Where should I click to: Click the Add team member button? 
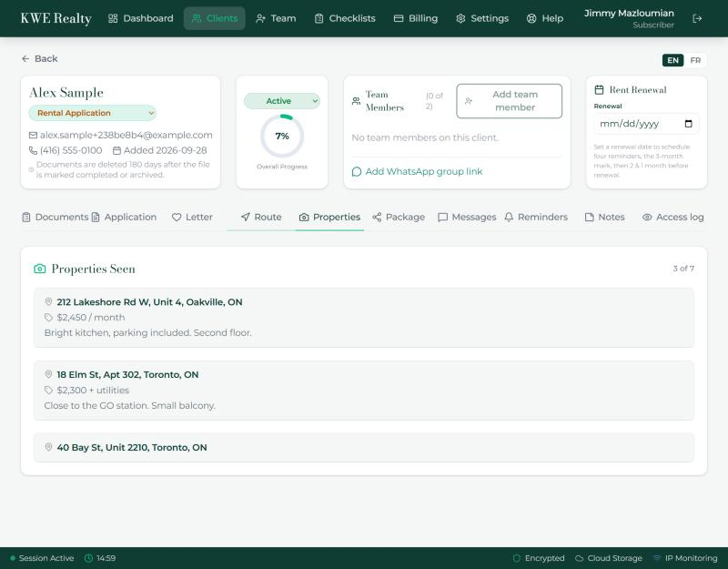click(510, 101)
